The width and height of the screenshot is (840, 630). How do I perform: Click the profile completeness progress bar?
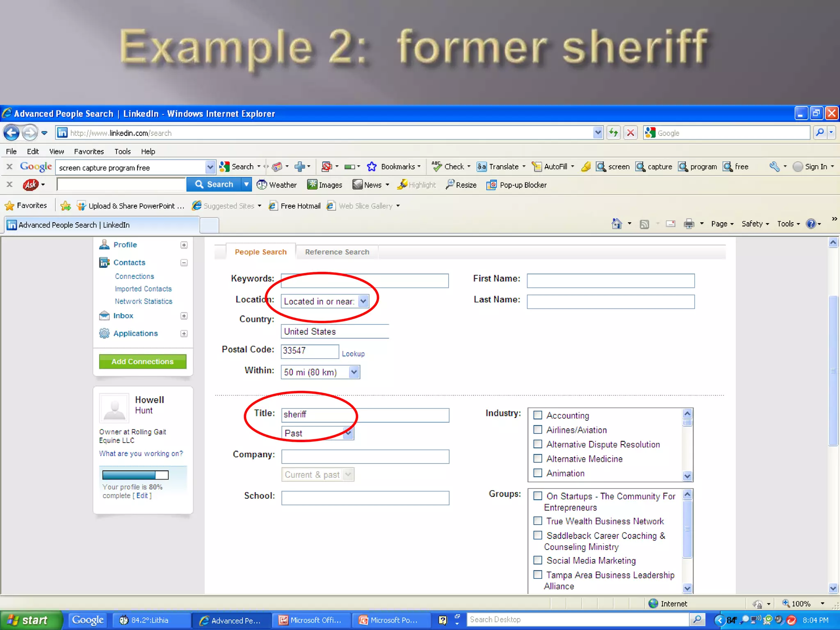135,475
